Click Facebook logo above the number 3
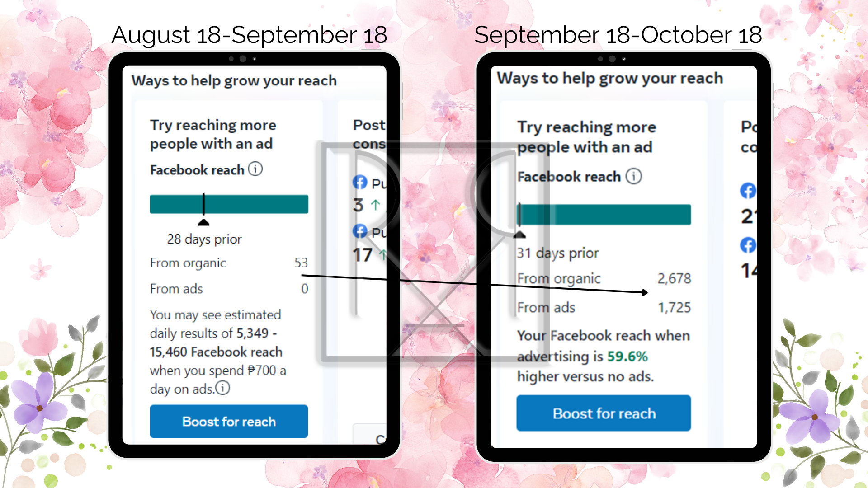 click(360, 182)
